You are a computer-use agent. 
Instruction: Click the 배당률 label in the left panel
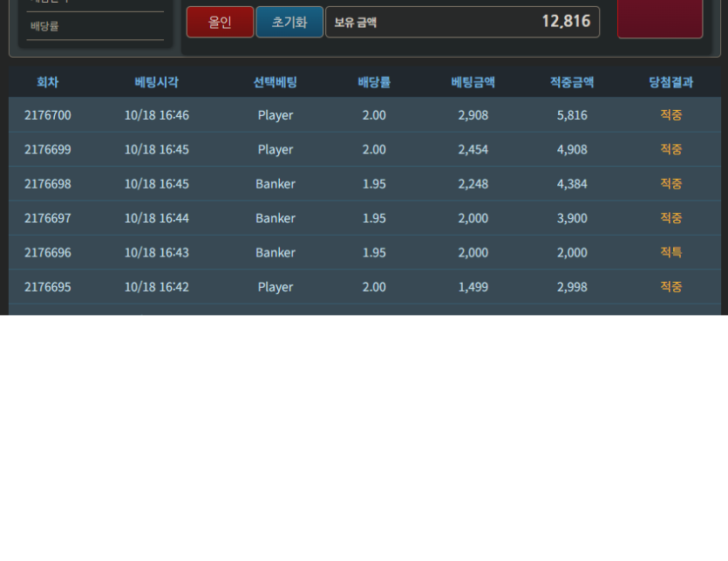point(44,26)
